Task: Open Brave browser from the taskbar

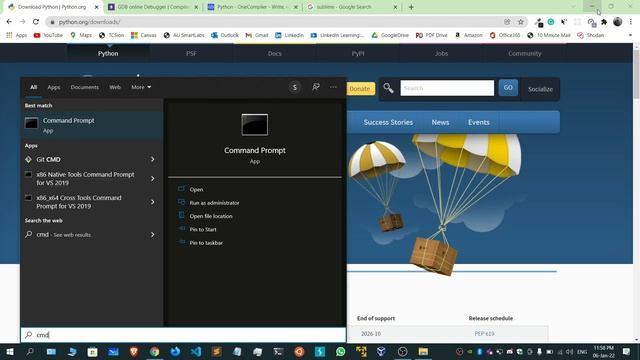Action: click(134, 351)
